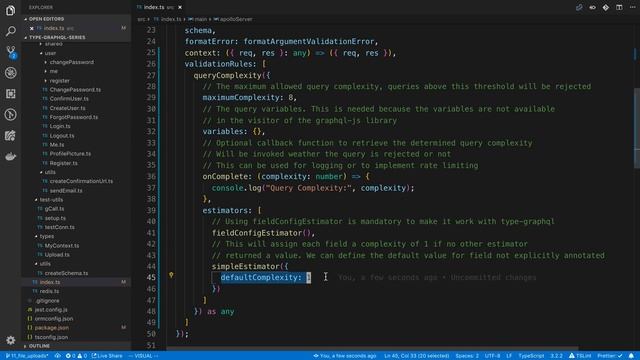Open package.json in explorer
This screenshot has height=360, width=640.
(x=51, y=327)
